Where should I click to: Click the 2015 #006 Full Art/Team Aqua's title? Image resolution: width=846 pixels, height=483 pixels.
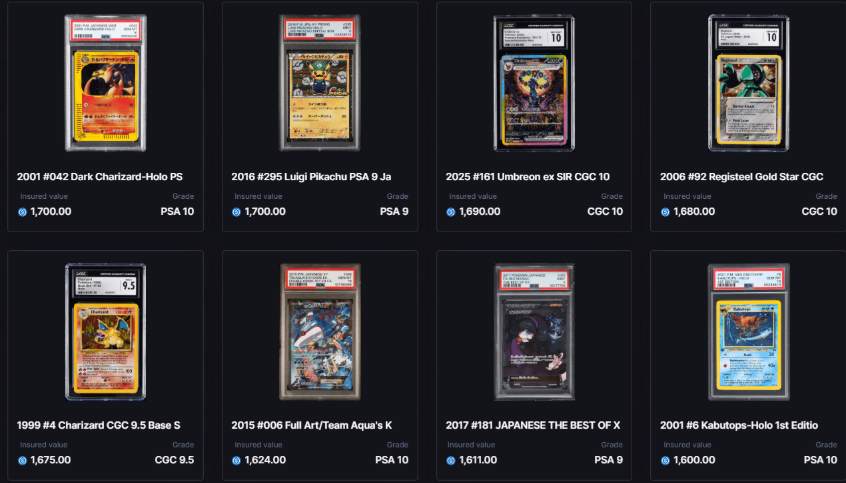point(312,425)
